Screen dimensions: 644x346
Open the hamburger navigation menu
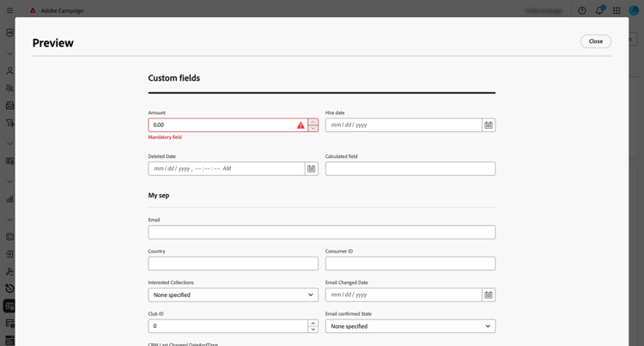[x=10, y=11]
